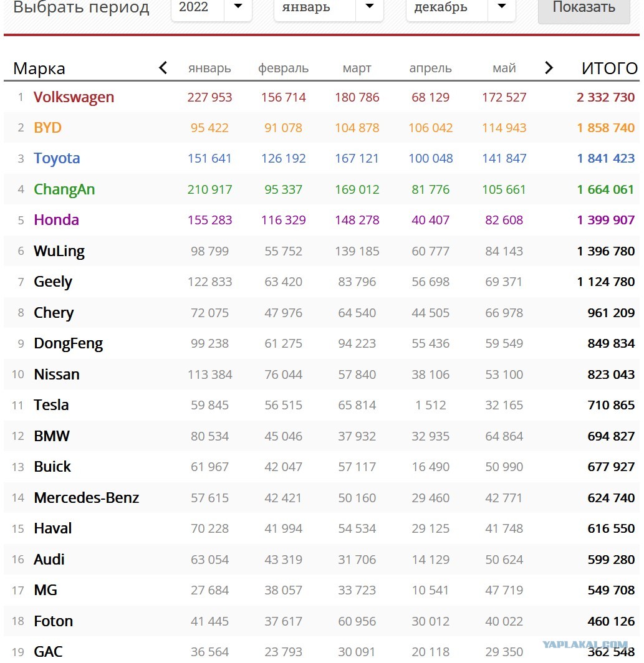Click the Марка column header
Image resolution: width=644 pixels, height=663 pixels.
click(x=39, y=69)
